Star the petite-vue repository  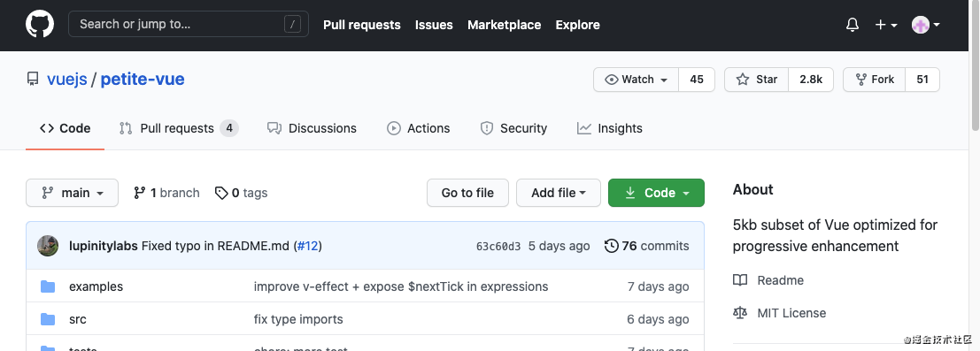point(756,80)
